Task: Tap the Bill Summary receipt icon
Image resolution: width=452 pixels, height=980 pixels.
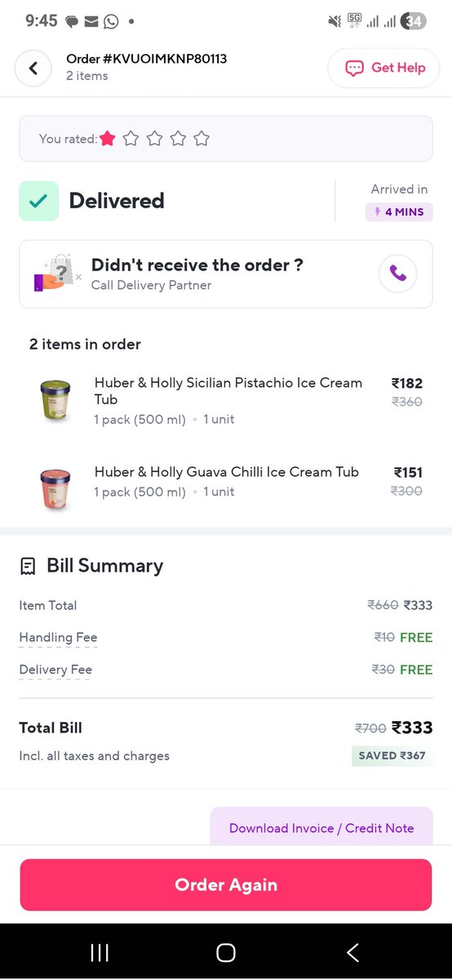Action: [28, 566]
